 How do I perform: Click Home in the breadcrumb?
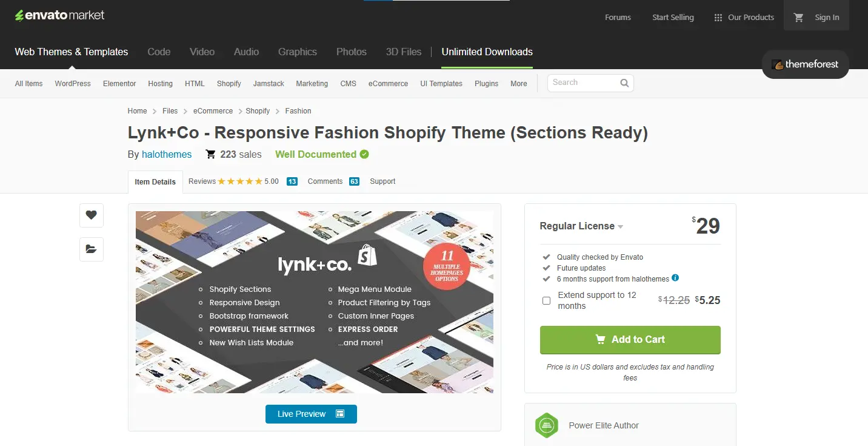coord(137,111)
